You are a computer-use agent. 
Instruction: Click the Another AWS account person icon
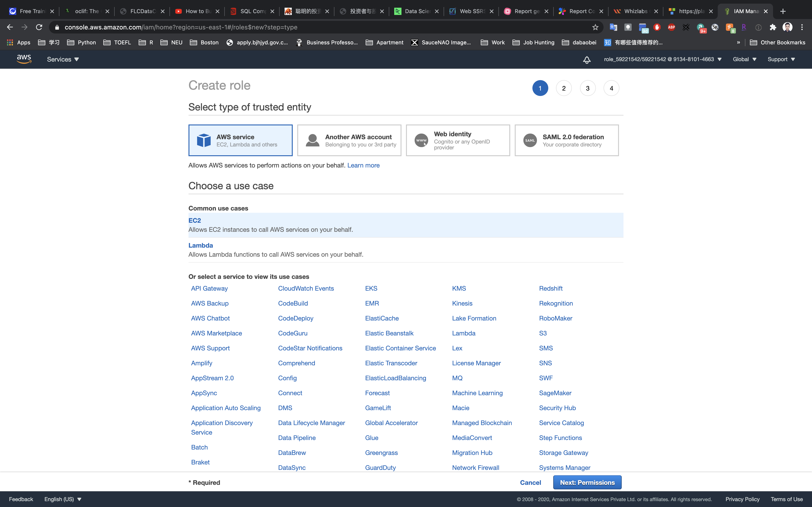(312, 141)
